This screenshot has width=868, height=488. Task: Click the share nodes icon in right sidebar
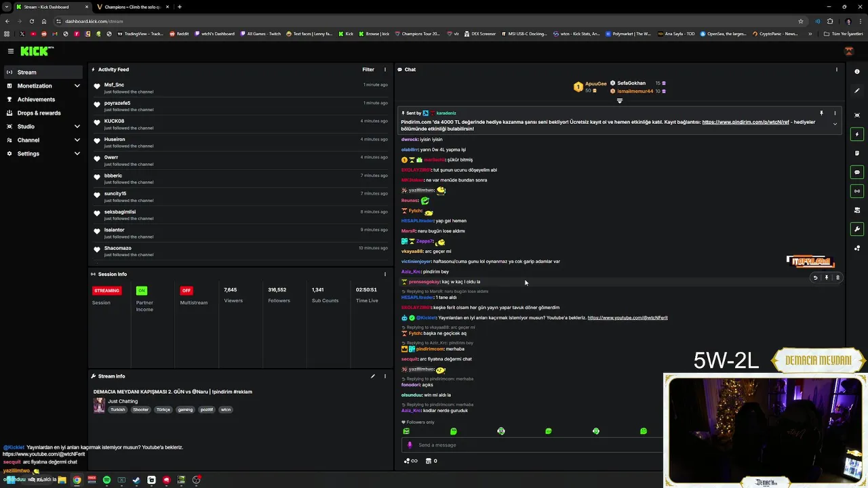coord(857,248)
